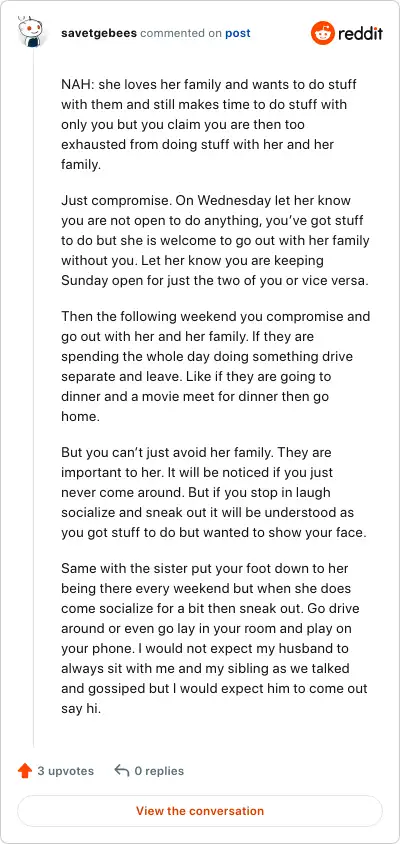The width and height of the screenshot is (400, 844).
Task: Open 'View the conversation' button
Action: (x=200, y=811)
